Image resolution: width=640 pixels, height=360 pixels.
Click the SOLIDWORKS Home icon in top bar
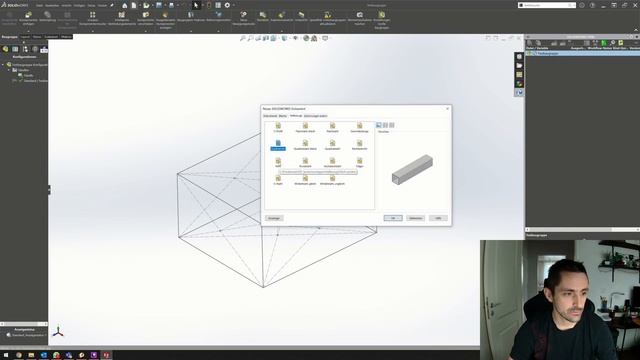pos(124,5)
